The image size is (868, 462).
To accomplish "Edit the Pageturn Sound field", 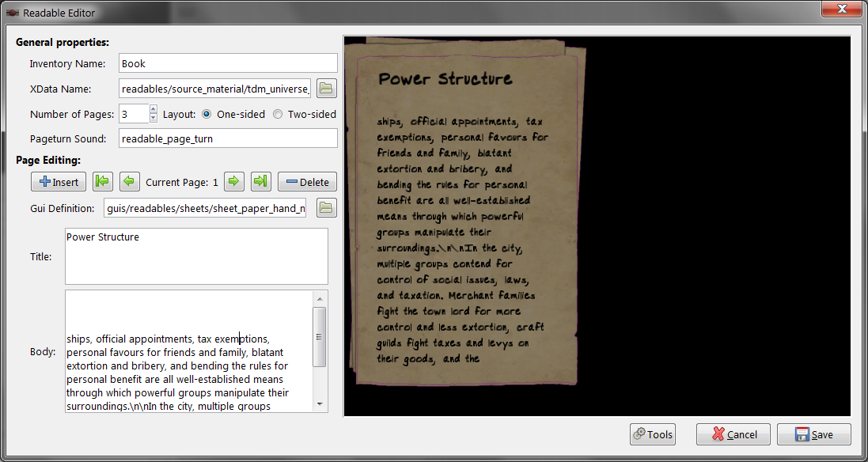I will [228, 139].
